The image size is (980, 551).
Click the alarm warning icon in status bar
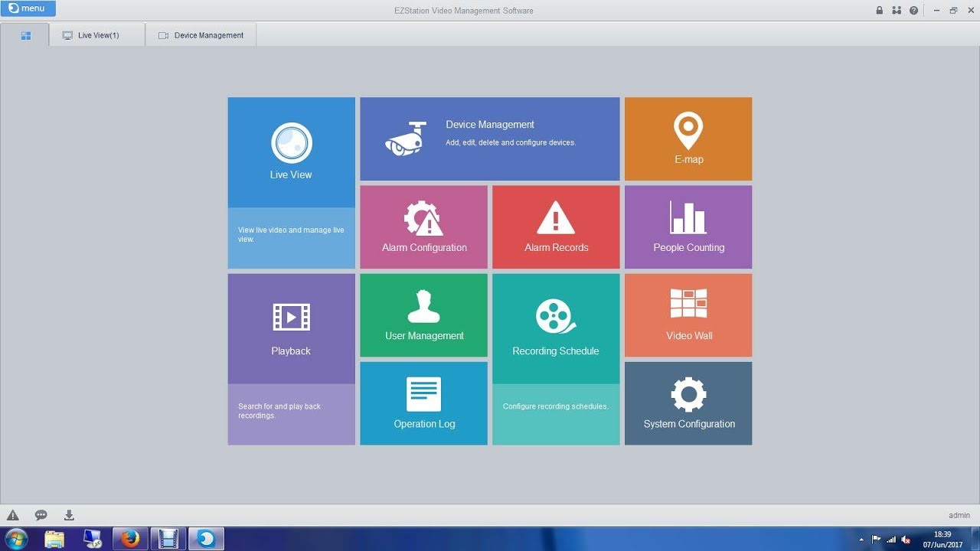pos(13,515)
